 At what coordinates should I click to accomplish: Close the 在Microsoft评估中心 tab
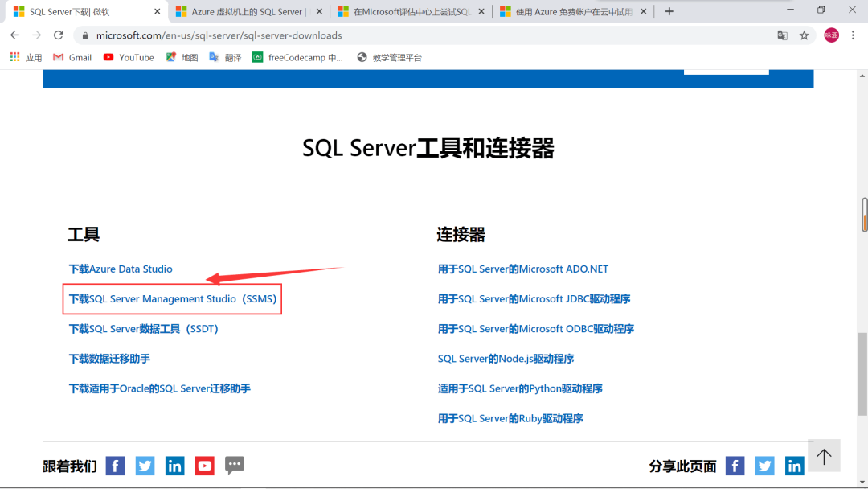point(481,11)
